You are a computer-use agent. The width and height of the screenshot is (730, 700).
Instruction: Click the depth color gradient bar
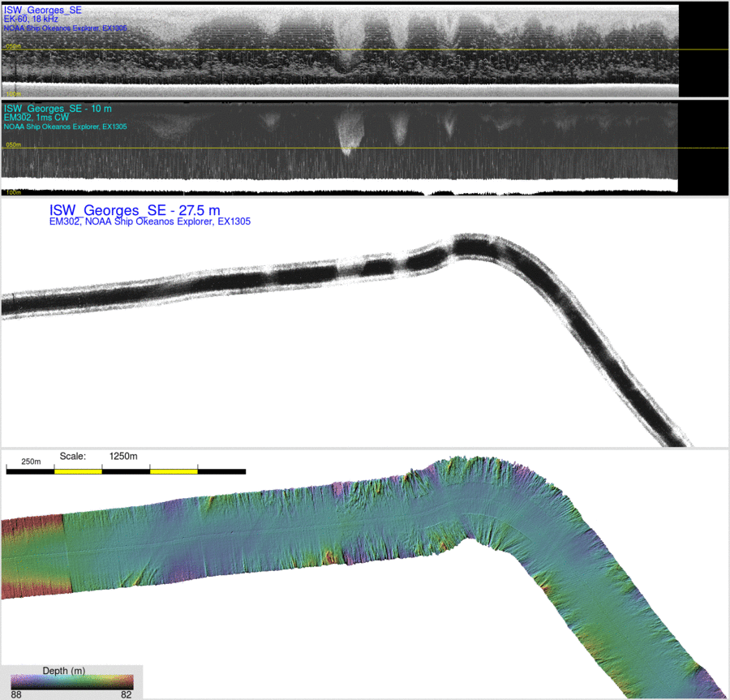[x=72, y=682]
